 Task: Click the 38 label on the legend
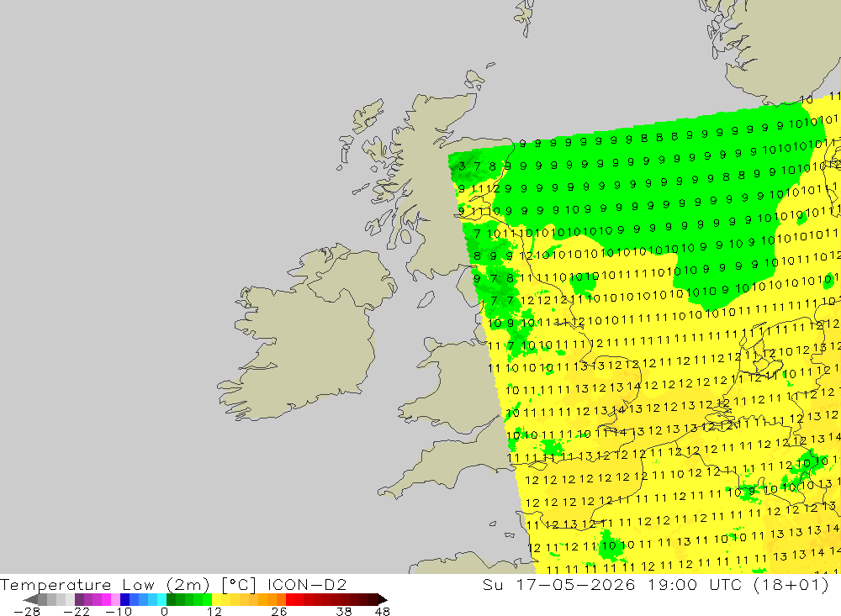coord(344,612)
